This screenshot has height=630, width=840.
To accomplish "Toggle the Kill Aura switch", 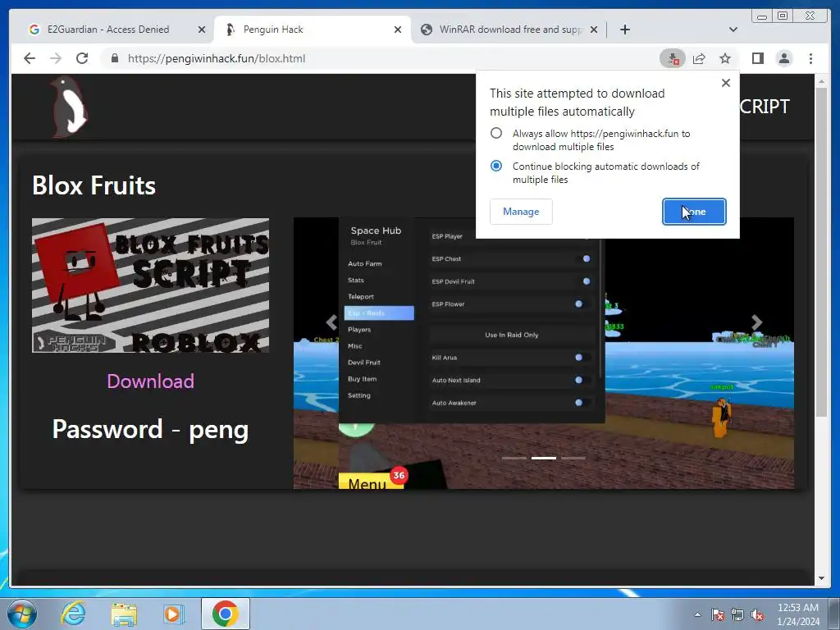I will (584, 358).
